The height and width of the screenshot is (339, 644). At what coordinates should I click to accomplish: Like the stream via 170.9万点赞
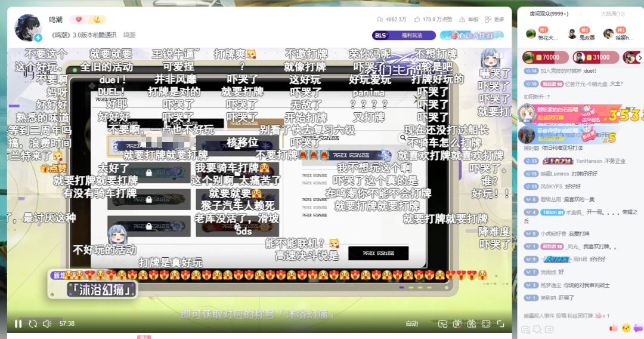point(433,19)
